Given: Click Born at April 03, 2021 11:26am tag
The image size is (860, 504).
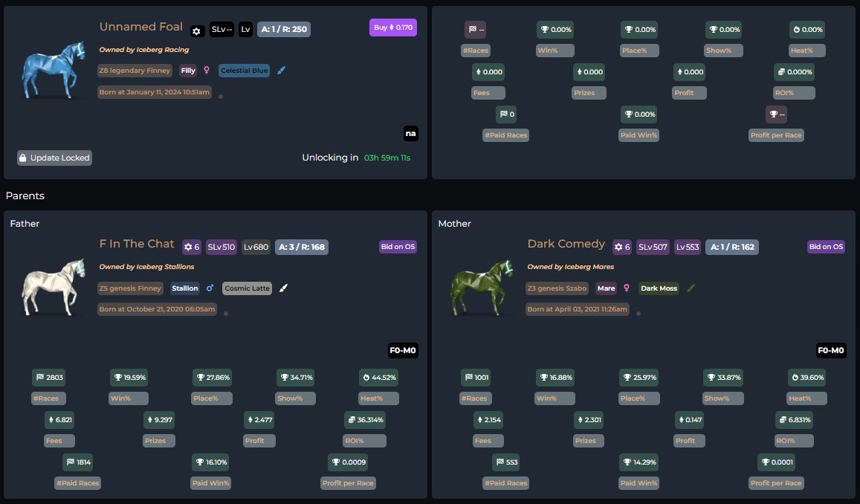Looking at the screenshot, I should [x=577, y=309].
